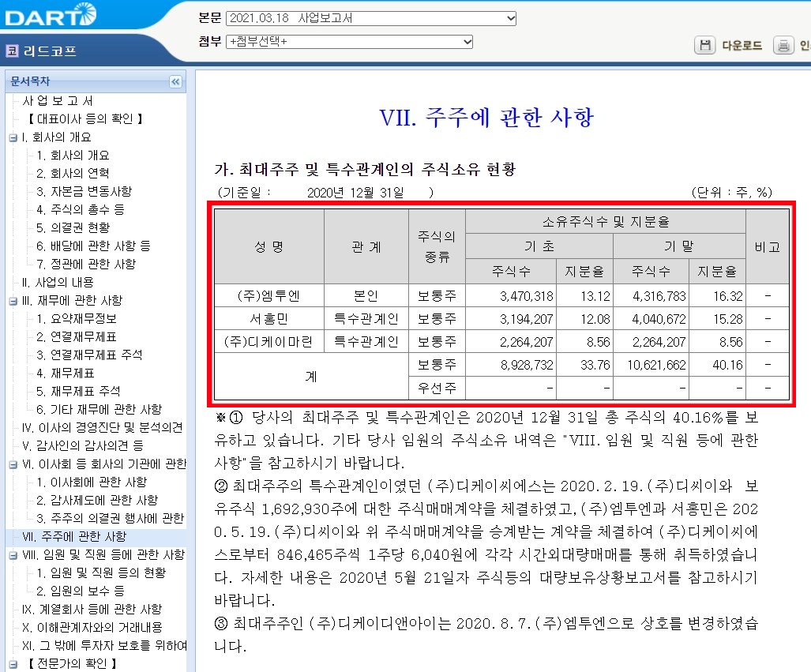Click the 리드코프 company name
This screenshot has height=672, width=811.
point(51,51)
